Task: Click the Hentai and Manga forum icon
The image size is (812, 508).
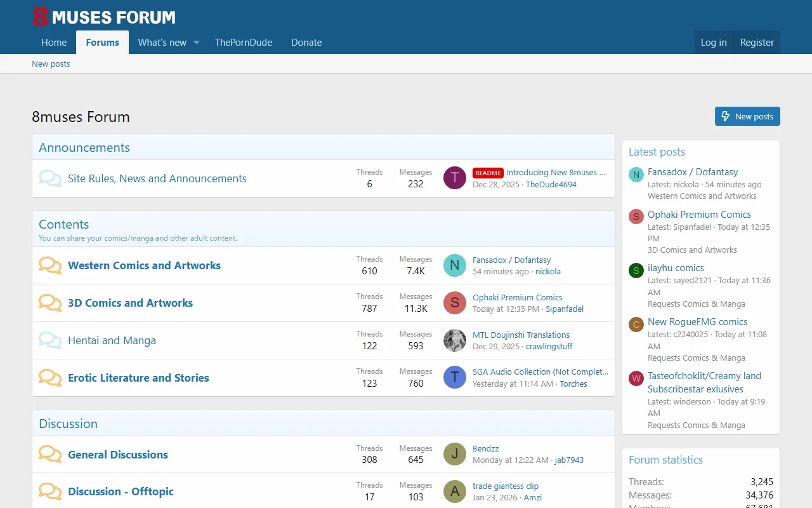Action: pos(50,340)
